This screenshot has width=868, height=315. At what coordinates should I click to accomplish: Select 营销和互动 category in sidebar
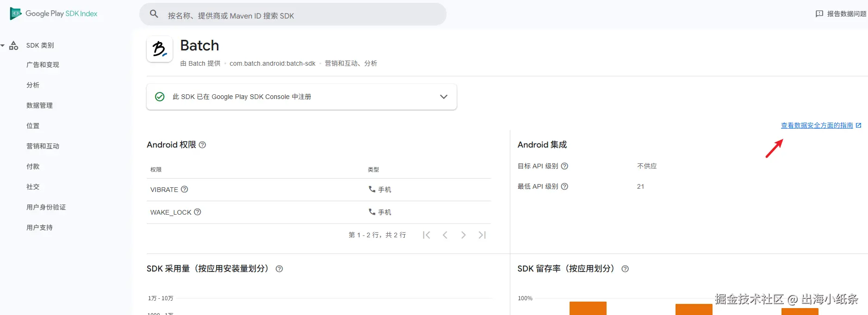43,146
